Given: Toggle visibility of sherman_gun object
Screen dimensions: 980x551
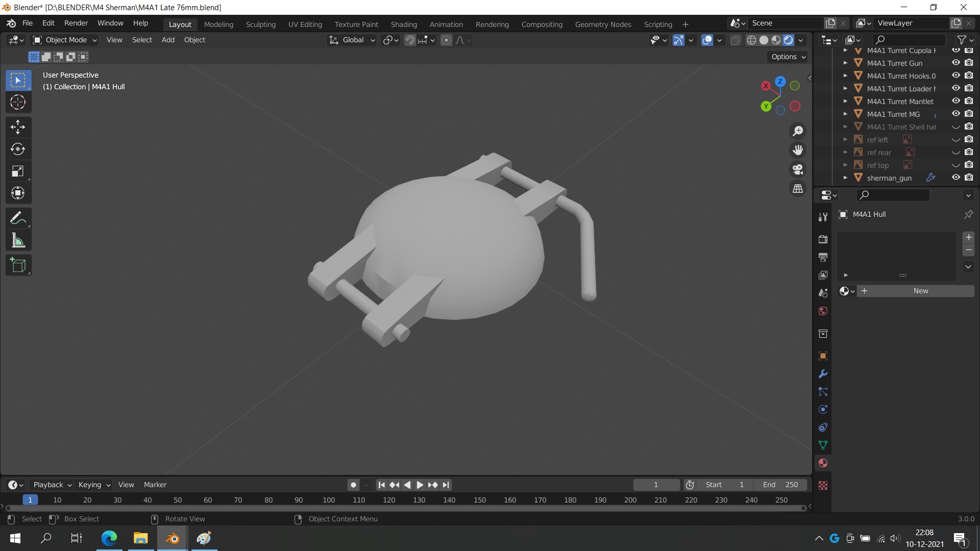Looking at the screenshot, I should 955,178.
